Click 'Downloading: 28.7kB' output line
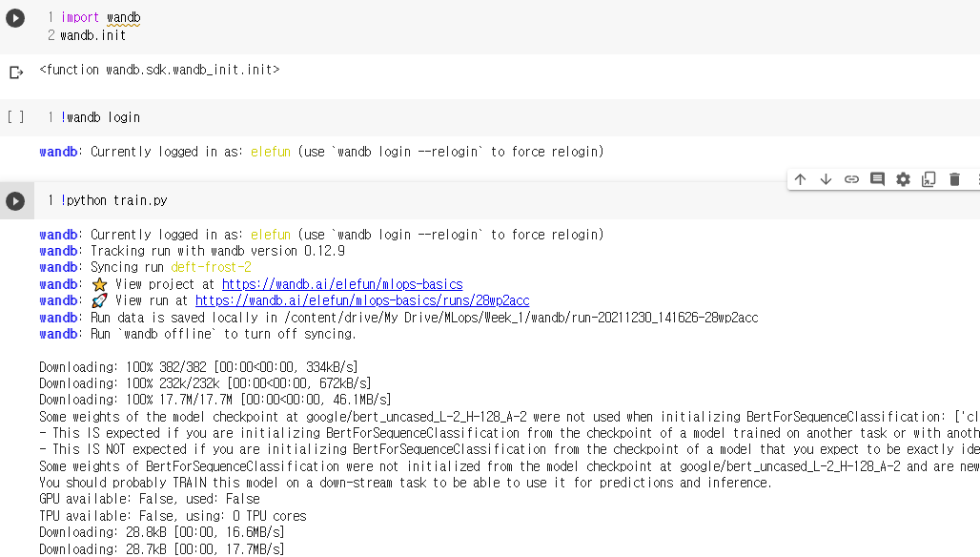The width and height of the screenshot is (980, 557). (162, 548)
